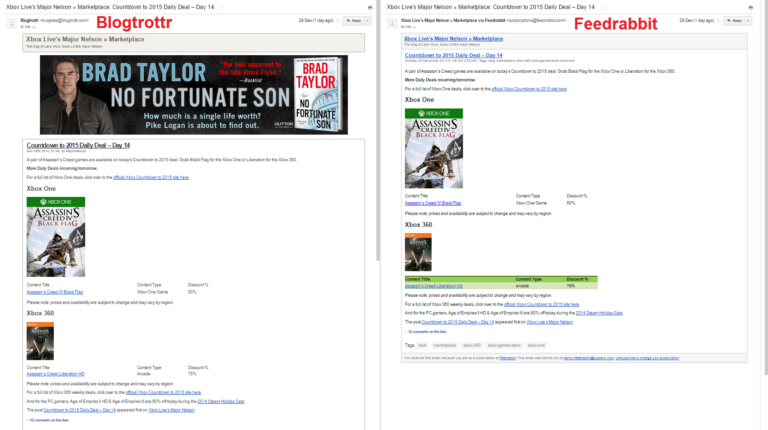The image size is (768, 430).
Task: Open 2014 Steam Holiday Sale link in Feedrabbit email
Action: pos(599,313)
